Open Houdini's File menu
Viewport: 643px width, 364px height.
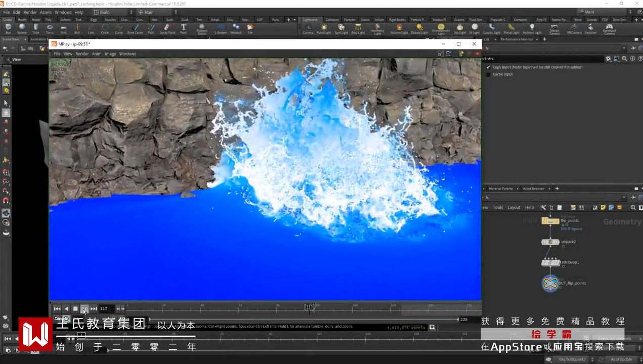pos(7,12)
